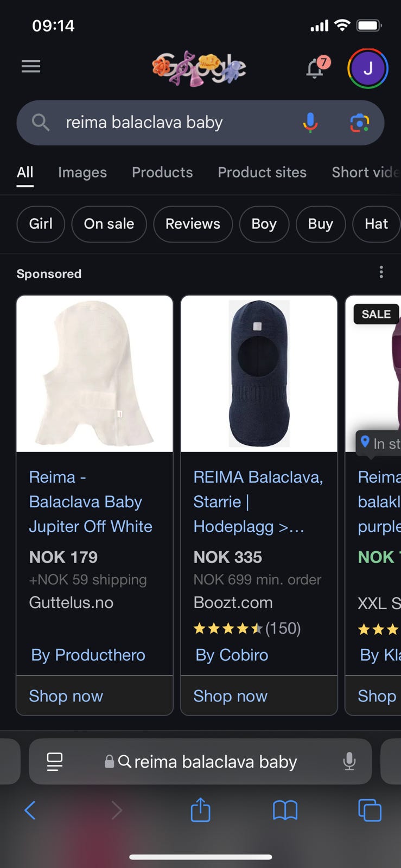Open REIMA Balaclava Starrie product link

point(258,501)
